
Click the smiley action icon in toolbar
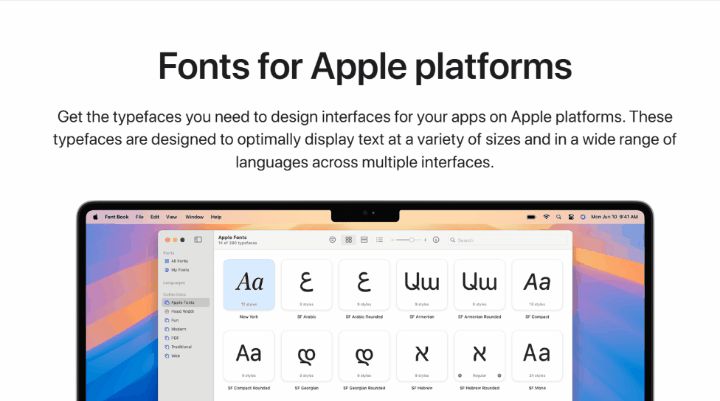(332, 240)
